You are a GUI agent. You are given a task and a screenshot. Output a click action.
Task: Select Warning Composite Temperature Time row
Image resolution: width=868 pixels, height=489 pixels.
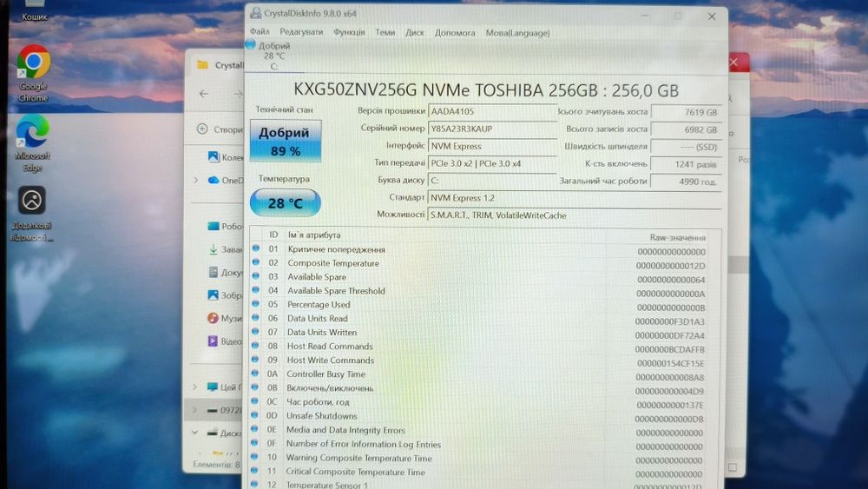click(477, 459)
